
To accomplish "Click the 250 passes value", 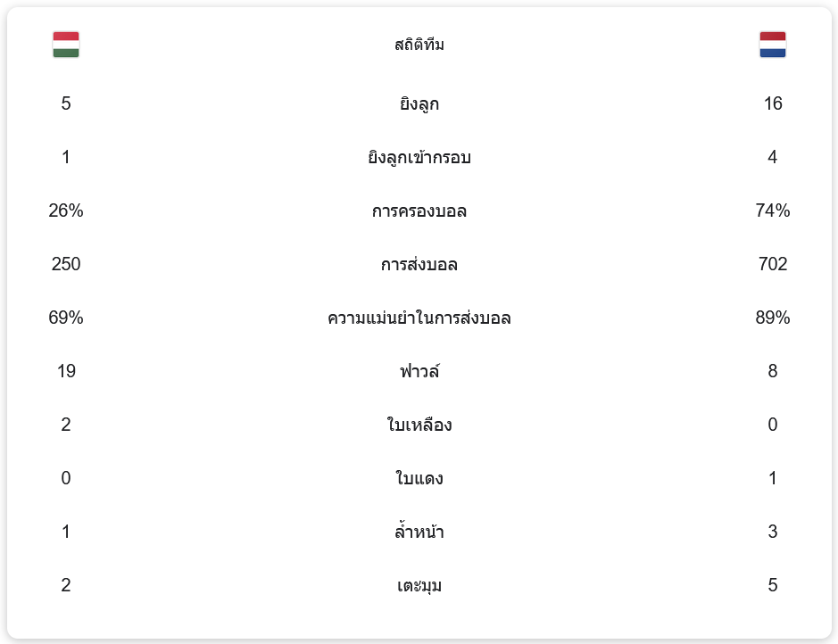I will point(66,265).
